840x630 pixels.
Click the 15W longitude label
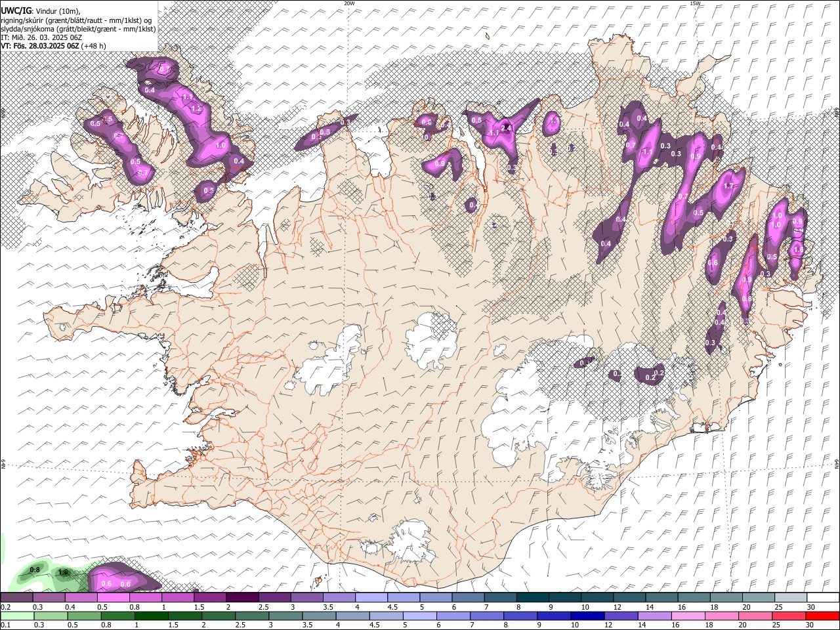(x=696, y=3)
